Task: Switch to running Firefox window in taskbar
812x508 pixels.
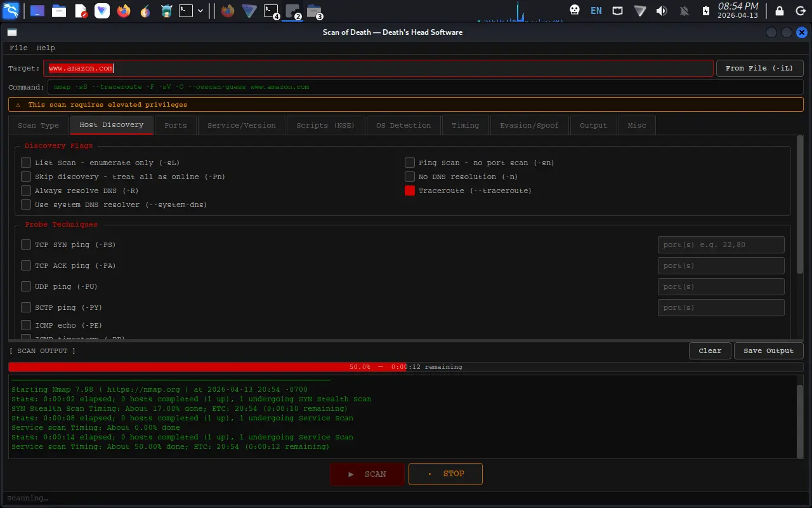Action: (x=228, y=10)
